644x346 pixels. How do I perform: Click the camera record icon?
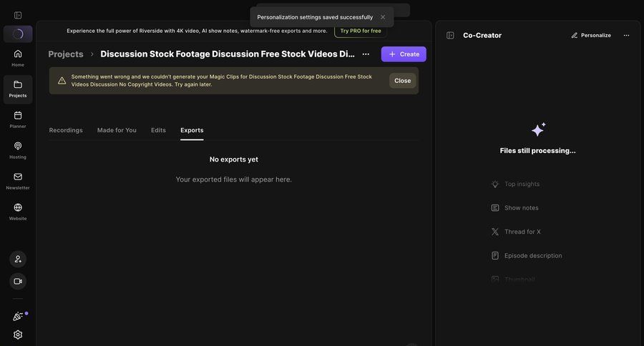(18, 281)
